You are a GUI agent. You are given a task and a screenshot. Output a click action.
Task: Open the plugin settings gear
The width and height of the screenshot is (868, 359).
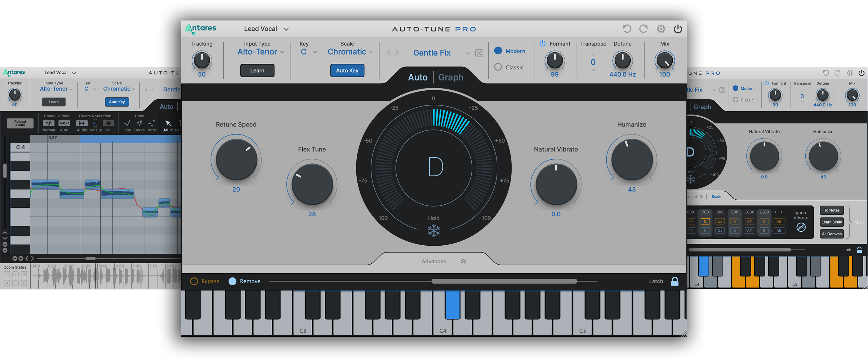pos(661,29)
